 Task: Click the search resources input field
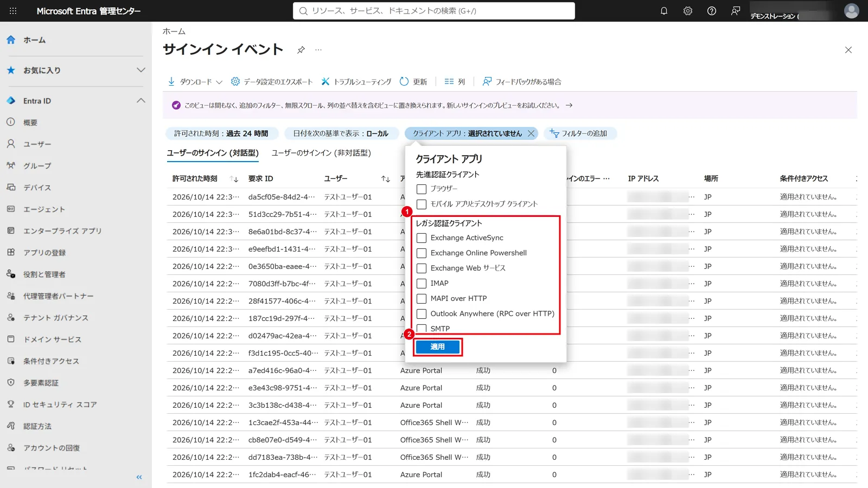tap(434, 11)
